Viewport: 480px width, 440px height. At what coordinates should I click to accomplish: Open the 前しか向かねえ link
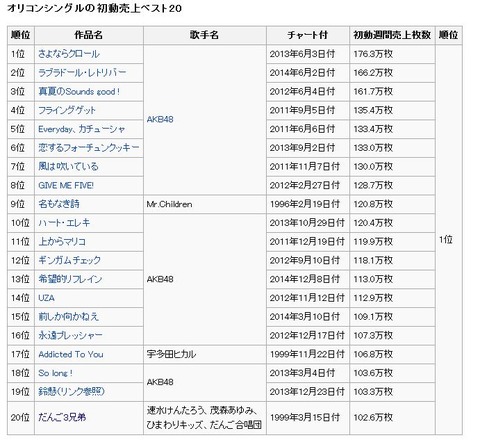click(x=69, y=317)
